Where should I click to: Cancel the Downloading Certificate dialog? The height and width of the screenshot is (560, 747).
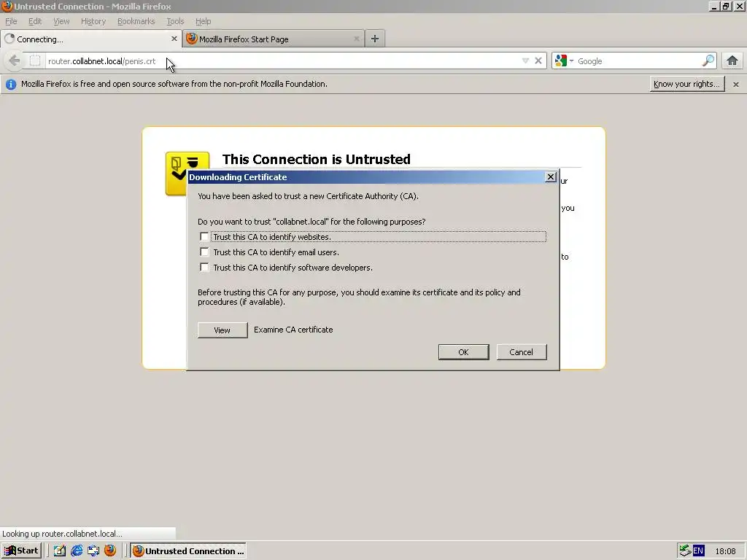[521, 352]
